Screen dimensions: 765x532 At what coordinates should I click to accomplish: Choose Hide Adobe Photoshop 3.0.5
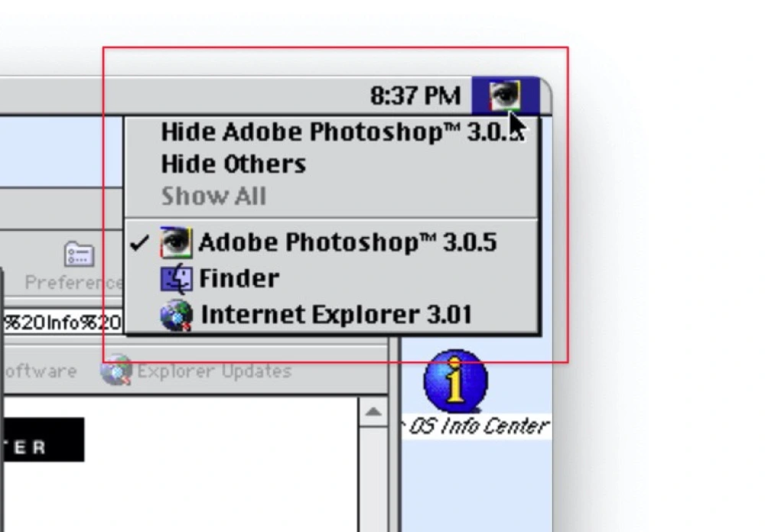[332, 132]
